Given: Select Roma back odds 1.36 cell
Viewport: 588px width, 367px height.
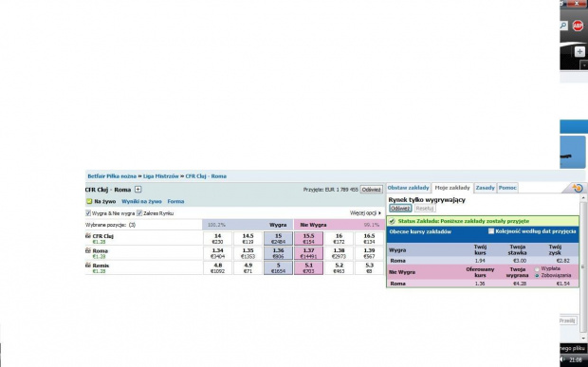Looking at the screenshot, I should coord(278,253).
